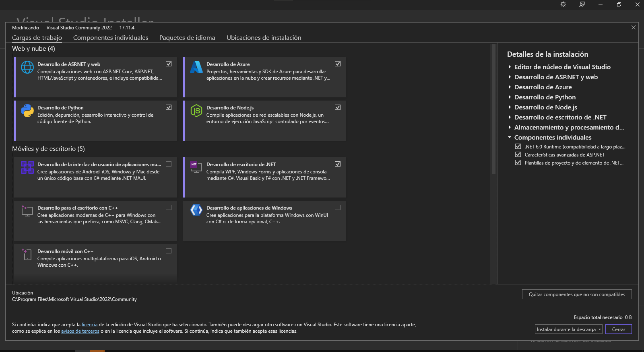Screen dimensions: 644x352
Task: Click the Python logo workload icon
Action: point(27,111)
